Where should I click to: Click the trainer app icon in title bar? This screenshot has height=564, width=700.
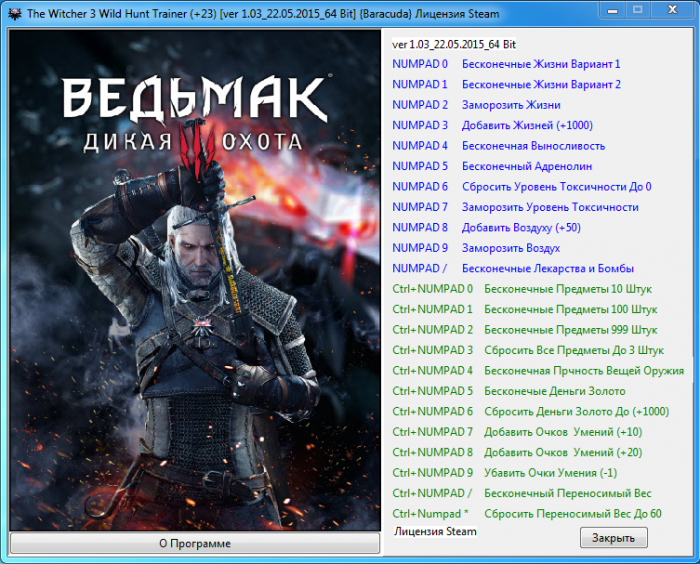[x=15, y=14]
